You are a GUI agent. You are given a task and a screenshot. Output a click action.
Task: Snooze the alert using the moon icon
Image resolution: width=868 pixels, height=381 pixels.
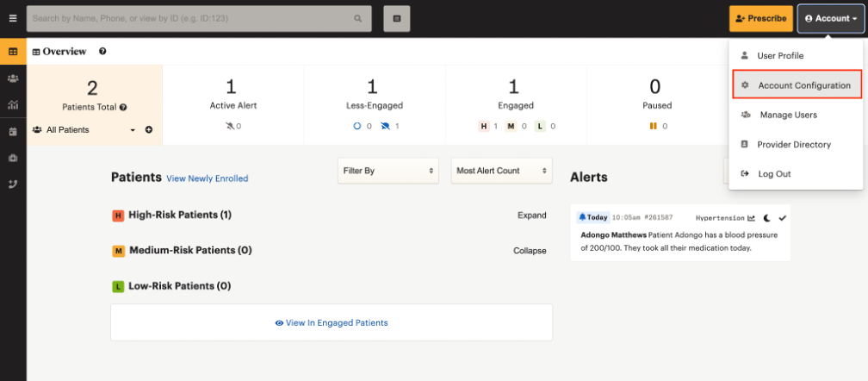(767, 217)
